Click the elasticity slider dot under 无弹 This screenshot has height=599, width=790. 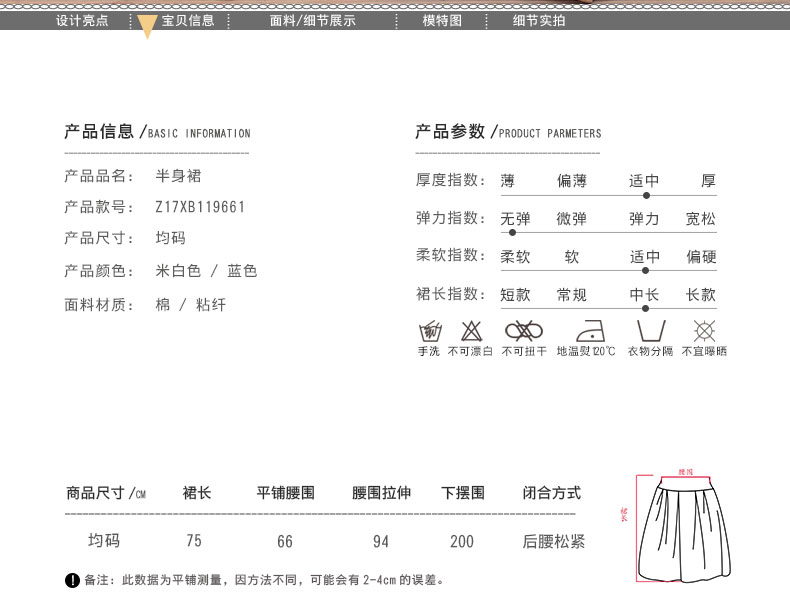coord(513,232)
